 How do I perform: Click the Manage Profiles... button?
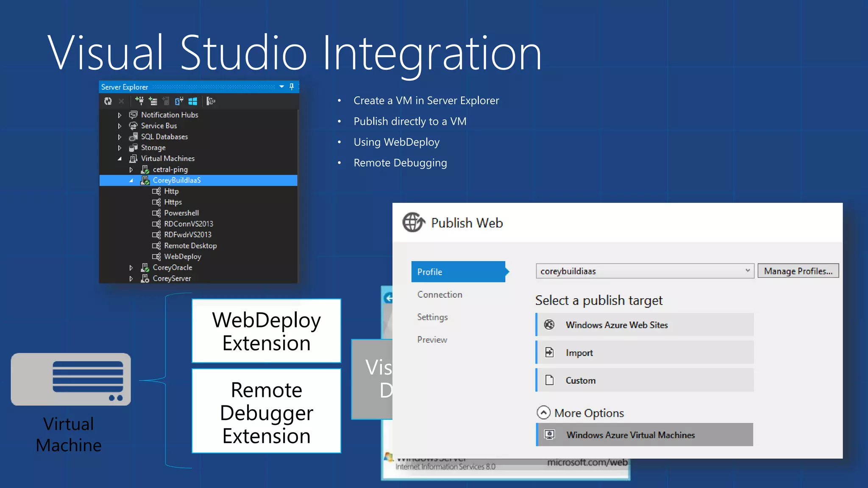(798, 271)
